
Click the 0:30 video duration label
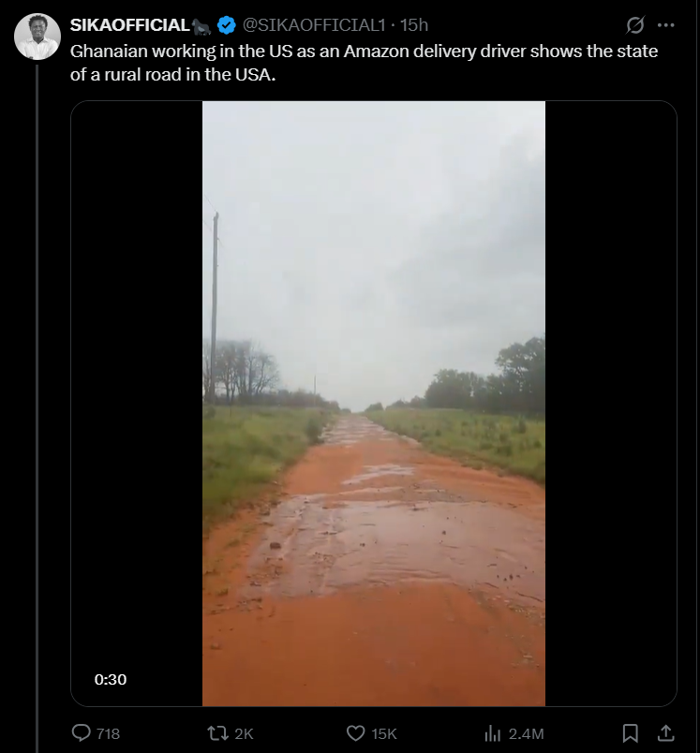coord(111,679)
